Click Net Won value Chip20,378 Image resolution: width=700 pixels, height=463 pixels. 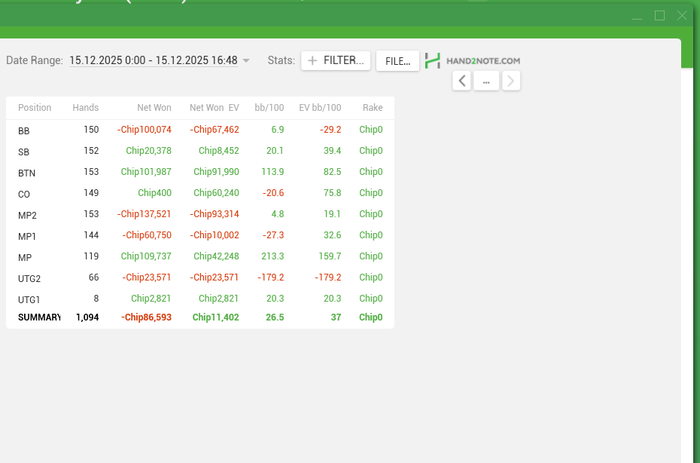149,150
